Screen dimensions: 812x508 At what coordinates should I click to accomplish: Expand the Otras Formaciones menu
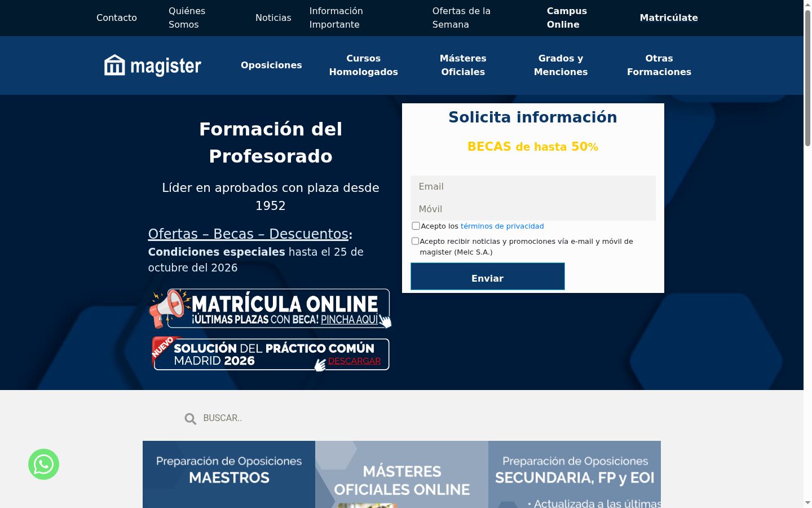[x=659, y=65]
